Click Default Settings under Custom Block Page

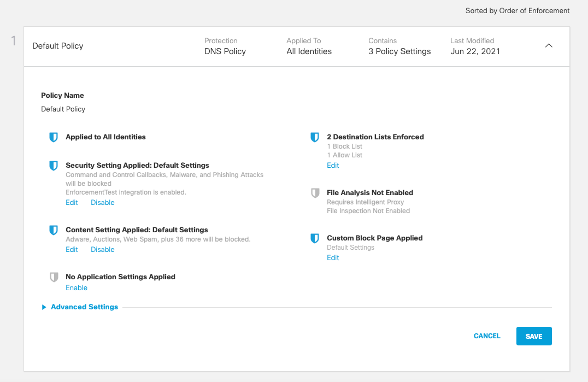pos(351,248)
